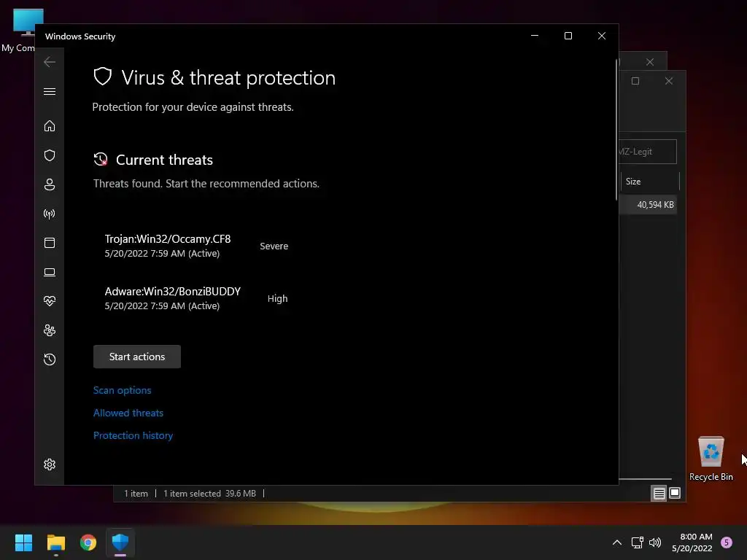747x560 pixels.
Task: Click the MZ-Legit search box in Explorer
Action: coord(648,152)
